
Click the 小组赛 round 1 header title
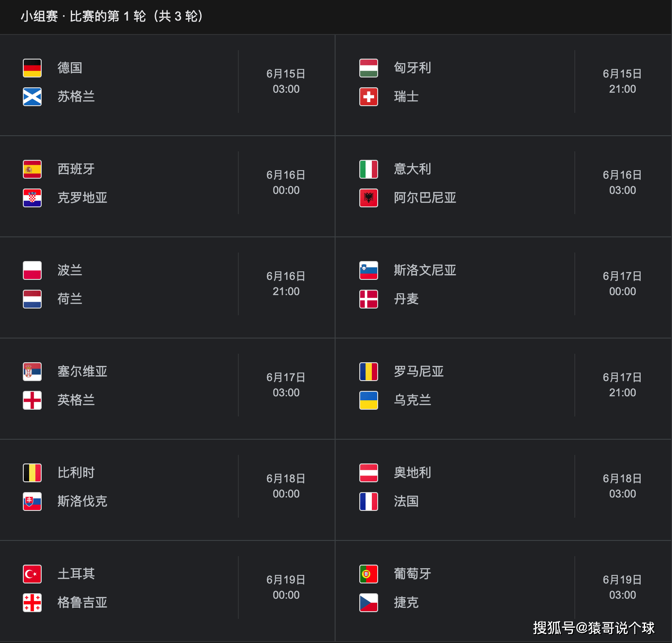(112, 17)
